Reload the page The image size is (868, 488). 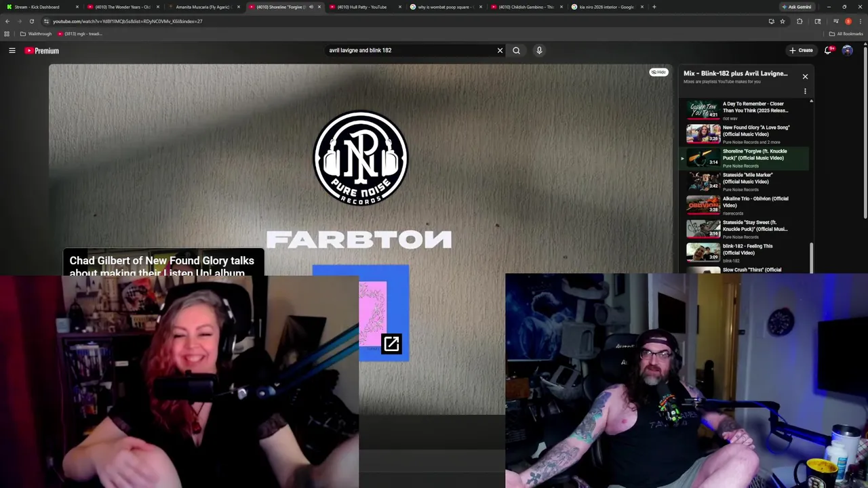click(x=31, y=21)
